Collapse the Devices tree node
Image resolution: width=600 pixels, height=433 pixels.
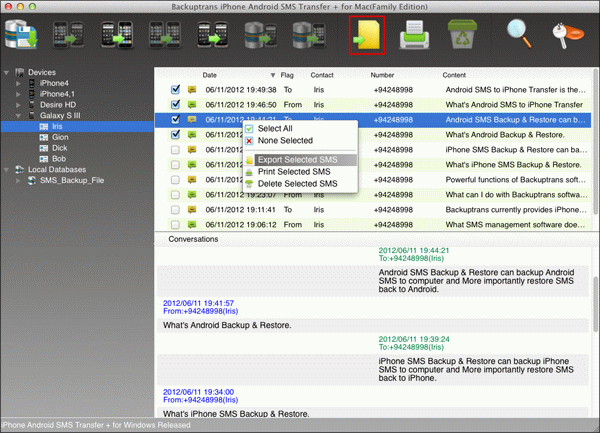tap(7, 72)
